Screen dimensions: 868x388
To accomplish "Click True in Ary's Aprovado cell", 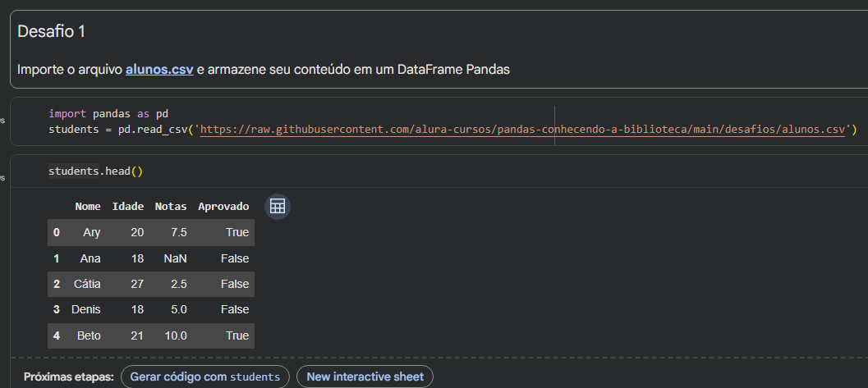I will 237,233.
